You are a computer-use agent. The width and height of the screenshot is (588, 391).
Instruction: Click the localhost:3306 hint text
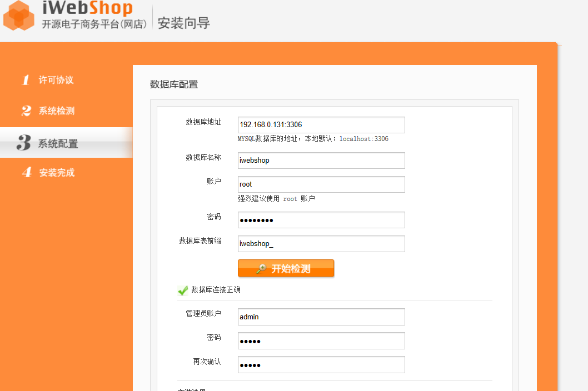tap(364, 139)
